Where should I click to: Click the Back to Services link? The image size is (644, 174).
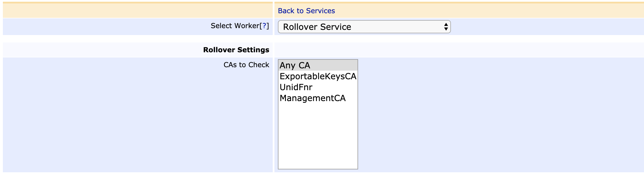coord(306,11)
